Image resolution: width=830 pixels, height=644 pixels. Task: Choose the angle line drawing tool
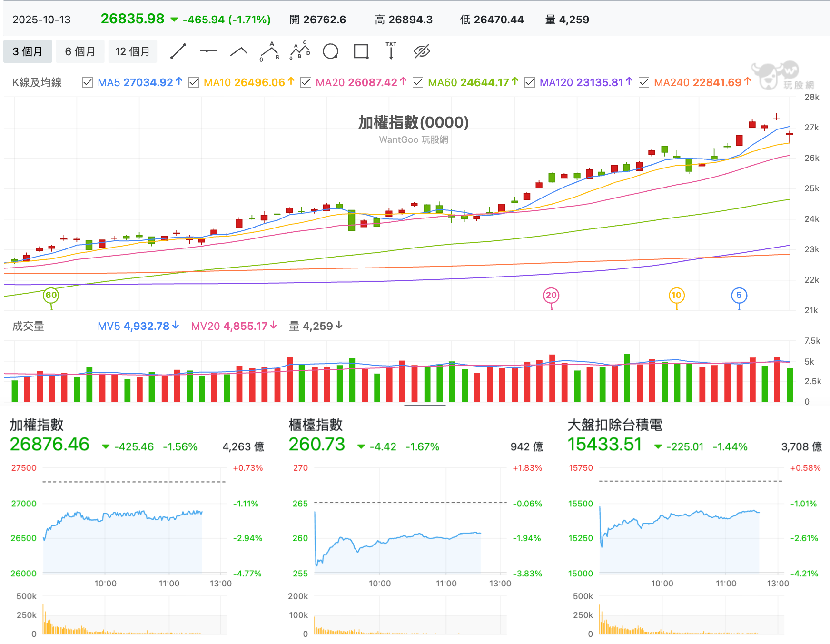click(239, 51)
